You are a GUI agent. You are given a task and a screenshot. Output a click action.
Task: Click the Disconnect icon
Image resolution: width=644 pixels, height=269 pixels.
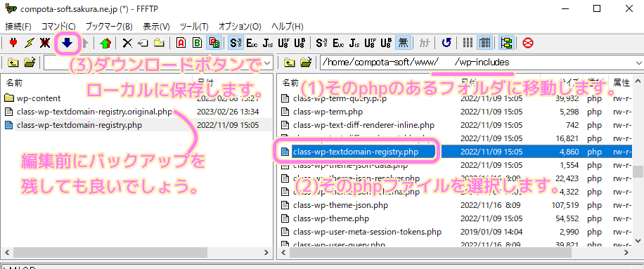coord(45,43)
